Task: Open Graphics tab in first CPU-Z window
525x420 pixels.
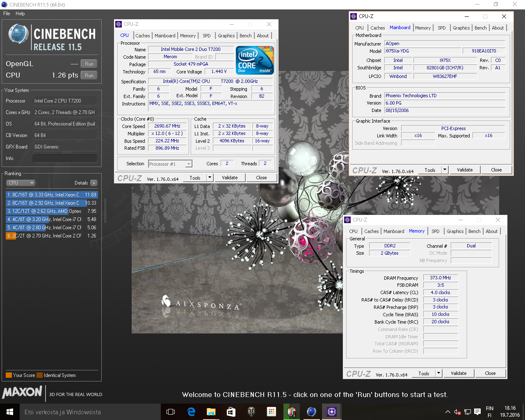Action: tap(226, 36)
